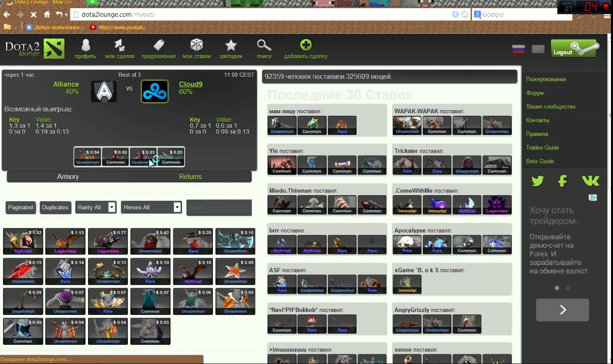This screenshot has height=364, width=613.
Task: Click the second ad carousel dot
Action: (x=568, y=288)
